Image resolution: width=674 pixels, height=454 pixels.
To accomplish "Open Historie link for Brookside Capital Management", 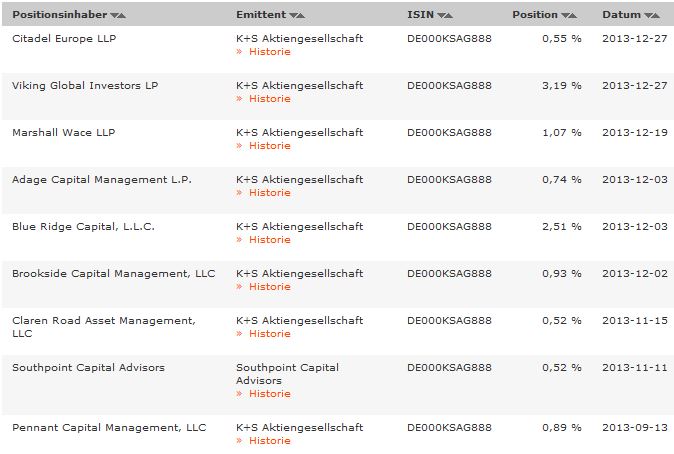I will (269, 287).
